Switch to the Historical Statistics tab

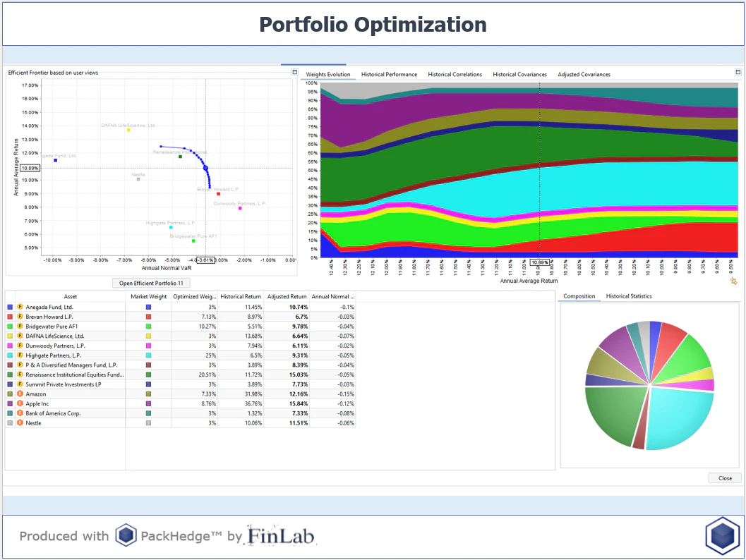click(x=628, y=296)
